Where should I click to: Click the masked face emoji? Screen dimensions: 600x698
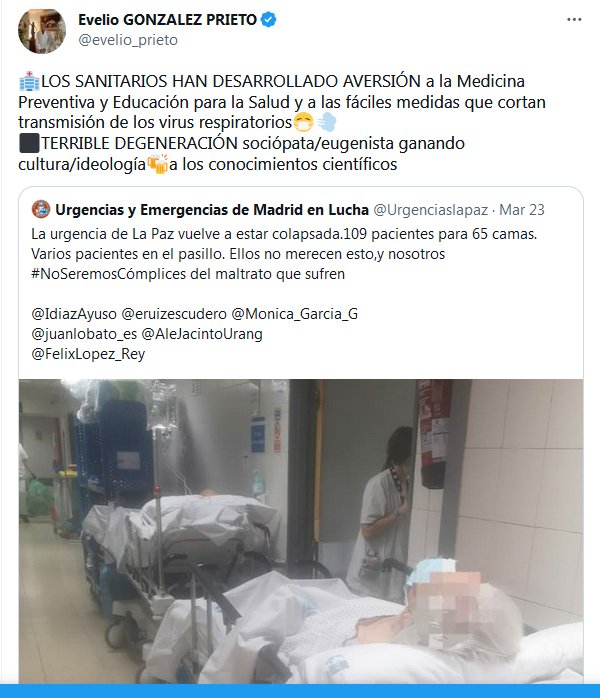click(x=304, y=122)
